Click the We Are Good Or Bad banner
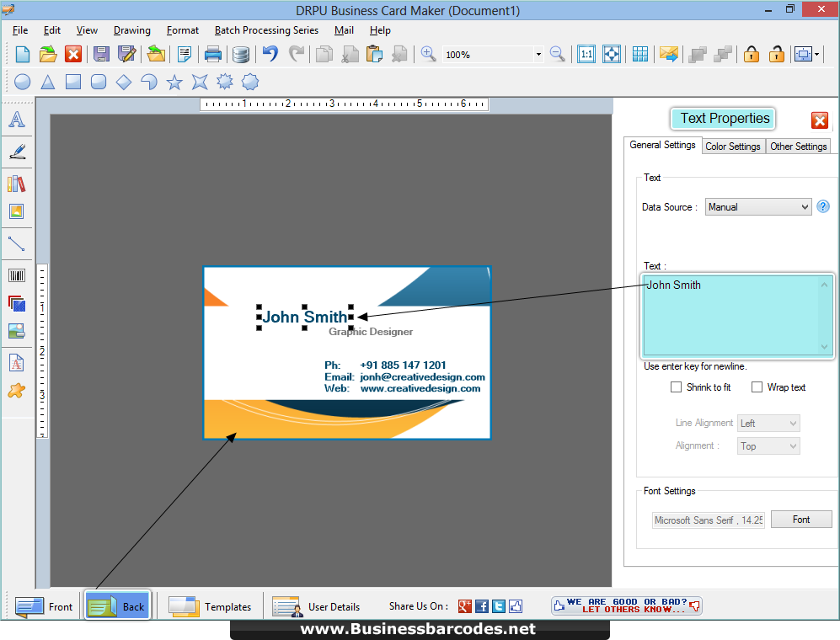The image size is (840, 640). [x=626, y=605]
